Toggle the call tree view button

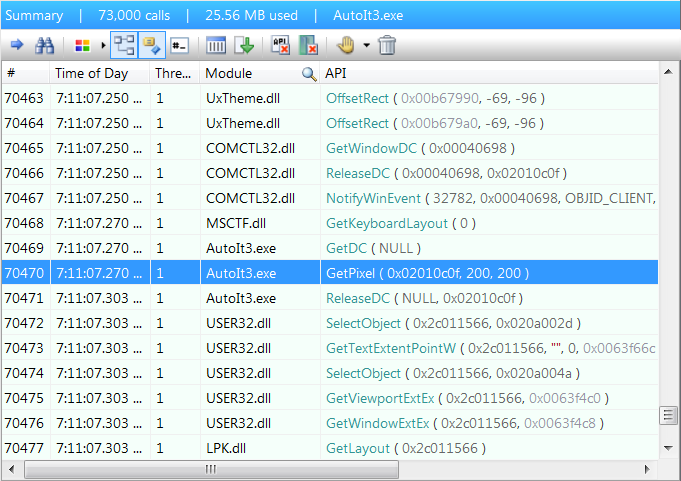point(124,45)
